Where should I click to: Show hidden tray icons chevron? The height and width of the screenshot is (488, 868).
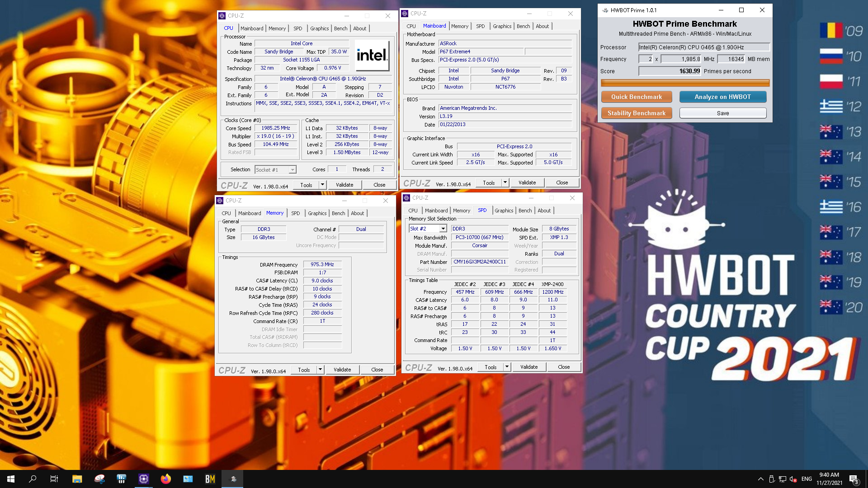click(761, 479)
